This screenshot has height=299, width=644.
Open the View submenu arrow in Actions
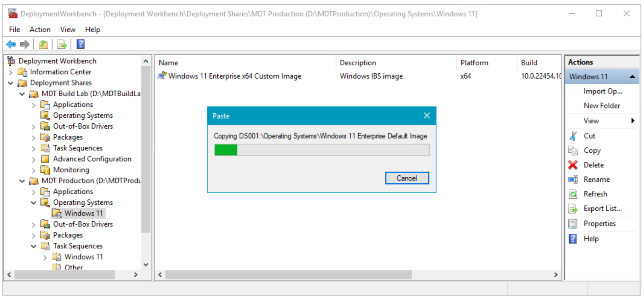633,120
